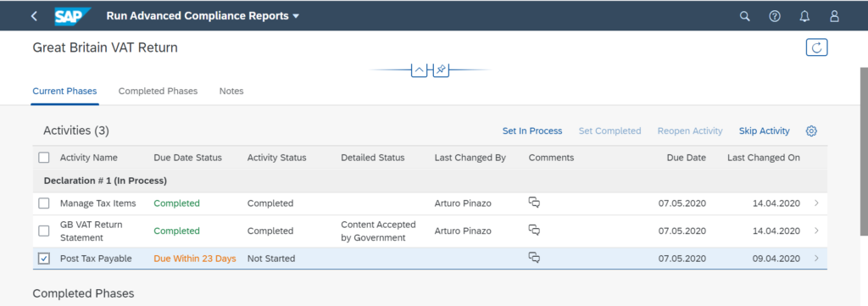Click Declaration # 1 (In Process) group row
The height and width of the screenshot is (306, 868).
(x=430, y=181)
